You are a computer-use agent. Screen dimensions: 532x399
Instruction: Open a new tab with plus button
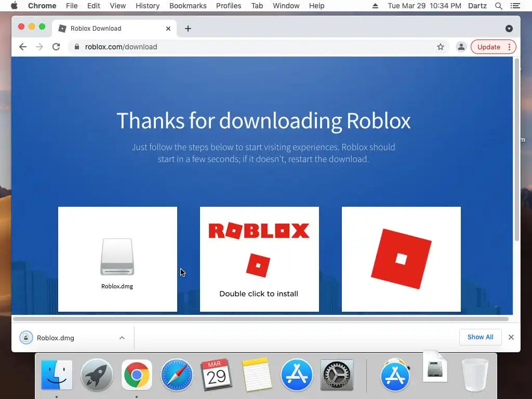[x=188, y=29]
